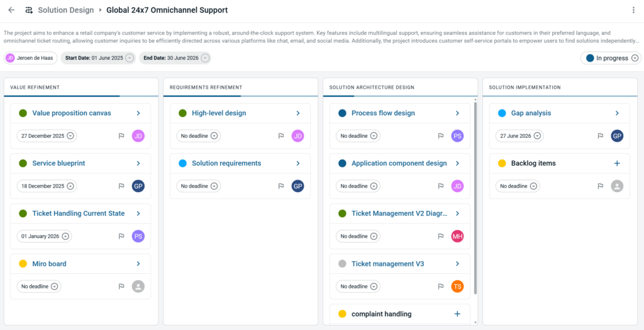Click GP avatar on Service blueprint

point(138,186)
